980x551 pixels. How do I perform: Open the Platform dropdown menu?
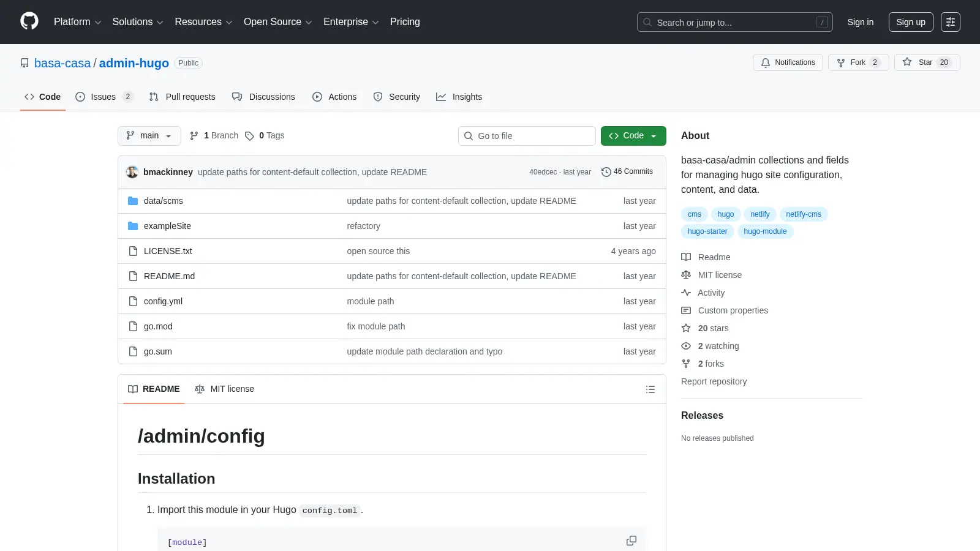click(x=77, y=22)
